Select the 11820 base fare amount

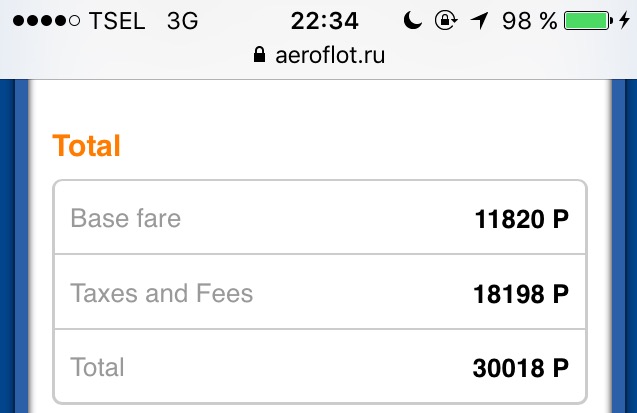pos(520,219)
